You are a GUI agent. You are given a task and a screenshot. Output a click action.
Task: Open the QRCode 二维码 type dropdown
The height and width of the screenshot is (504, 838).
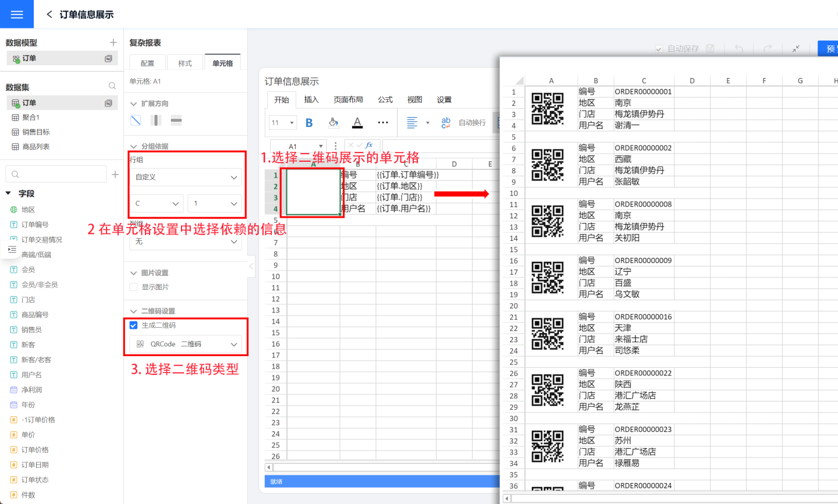pos(186,344)
